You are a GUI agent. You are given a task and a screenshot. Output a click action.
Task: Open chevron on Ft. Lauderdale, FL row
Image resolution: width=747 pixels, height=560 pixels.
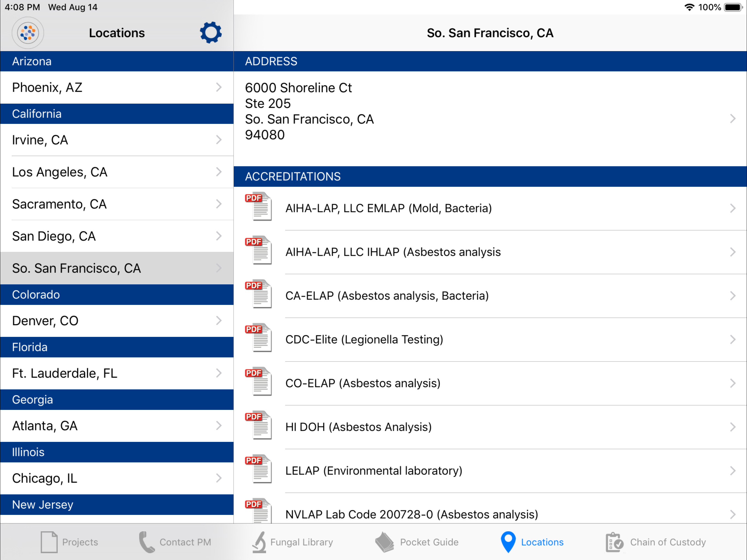[x=219, y=373]
